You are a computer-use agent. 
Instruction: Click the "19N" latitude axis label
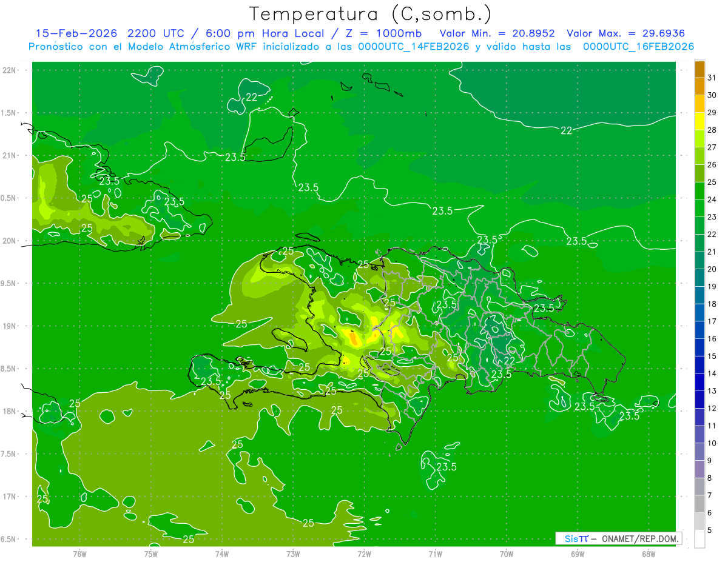click(9, 326)
